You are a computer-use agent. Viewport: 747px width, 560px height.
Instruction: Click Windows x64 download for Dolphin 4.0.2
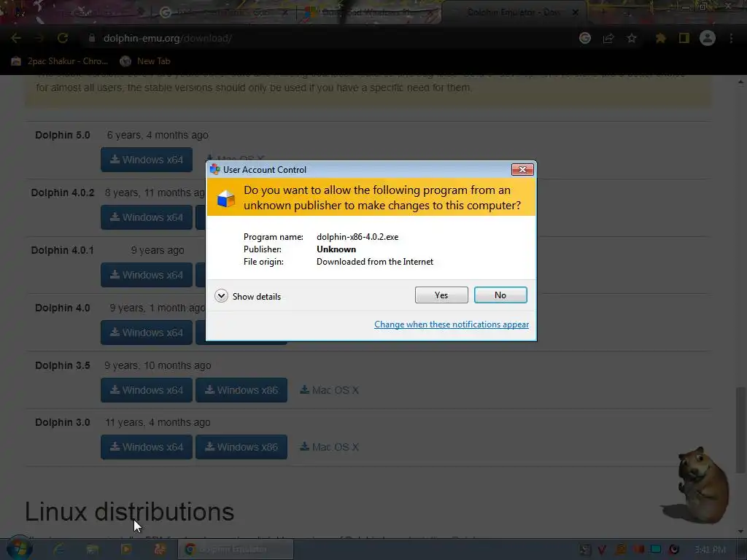(146, 217)
